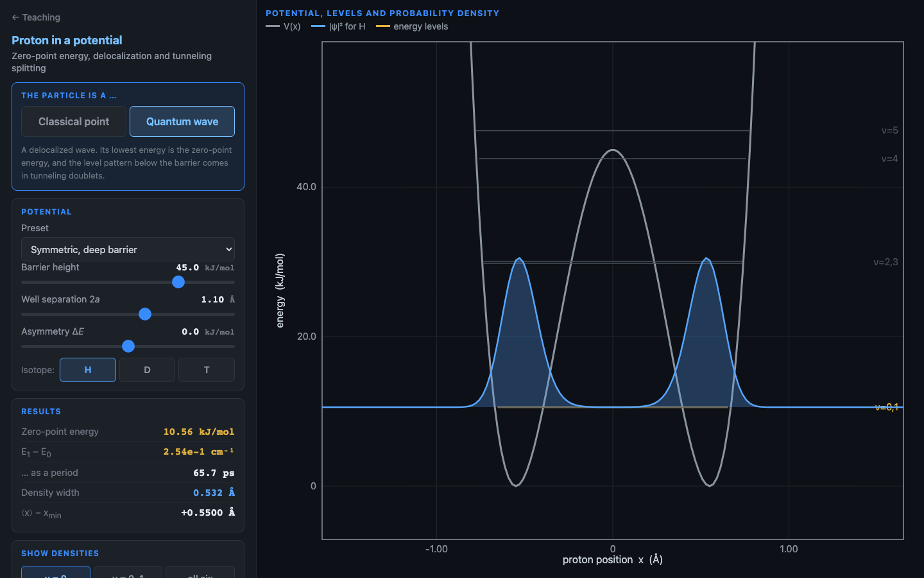
Task: Click the 40.0 tick on the energy axis
Action: 306,187
